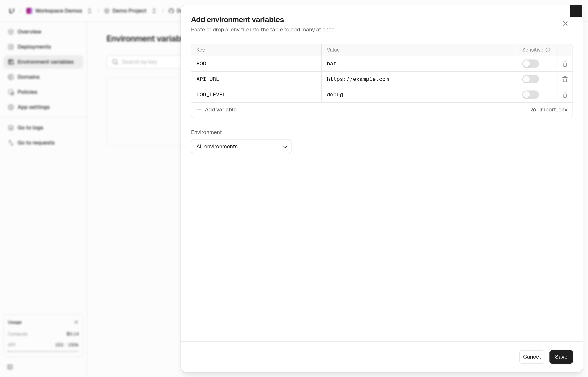This screenshot has height=377, width=588.
Task: Toggle Sensitive switch for LOG_LEVEL
Action: [x=530, y=94]
